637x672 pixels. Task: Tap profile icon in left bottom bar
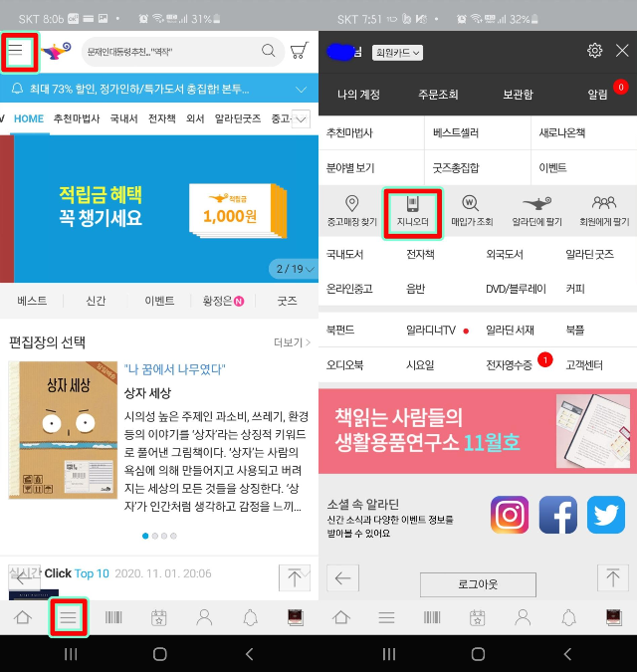[x=204, y=617]
